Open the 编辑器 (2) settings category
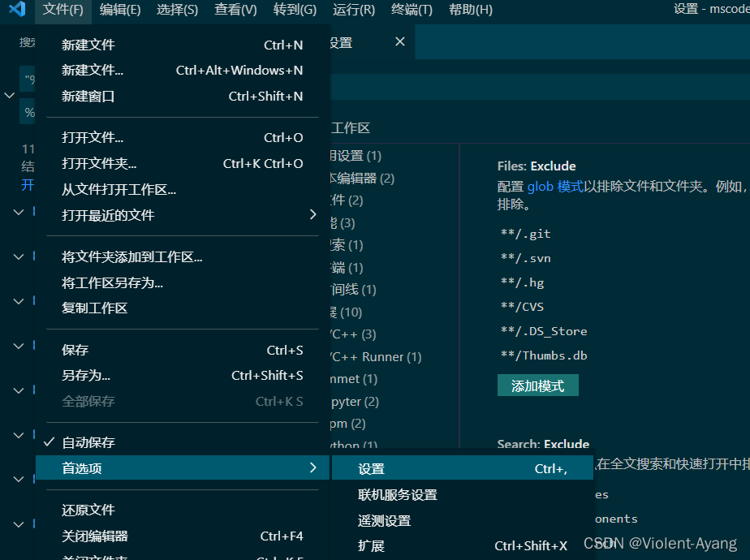This screenshot has height=560, width=750. tap(363, 179)
